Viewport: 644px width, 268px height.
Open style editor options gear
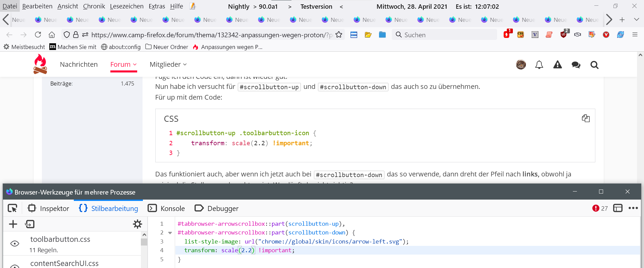pyautogui.click(x=138, y=224)
